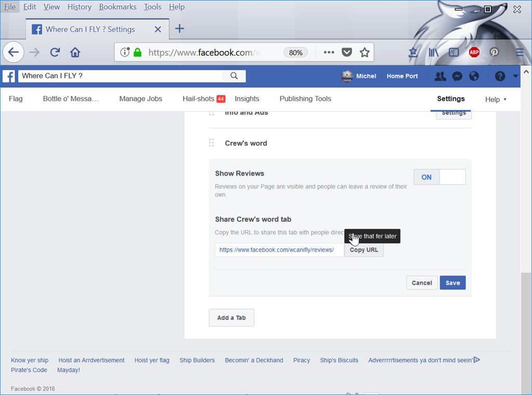Toggle the Show Reviews ON switch
The width and height of the screenshot is (532, 395).
point(440,177)
